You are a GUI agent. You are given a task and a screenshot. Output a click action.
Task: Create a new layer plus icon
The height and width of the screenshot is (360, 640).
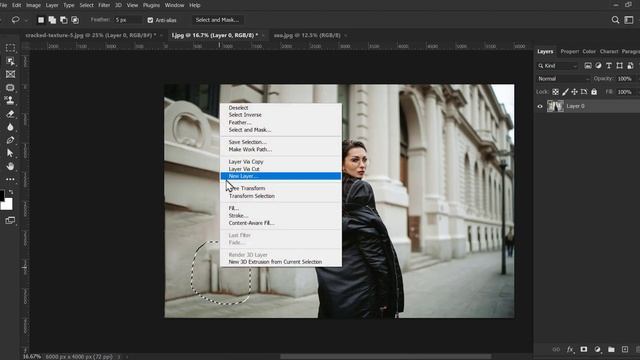625,349
